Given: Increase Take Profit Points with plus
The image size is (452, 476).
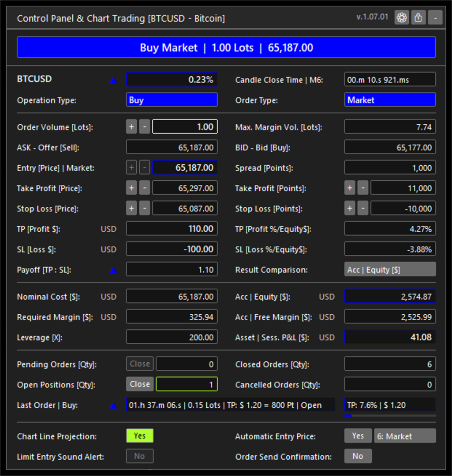Looking at the screenshot, I should pos(350,188).
